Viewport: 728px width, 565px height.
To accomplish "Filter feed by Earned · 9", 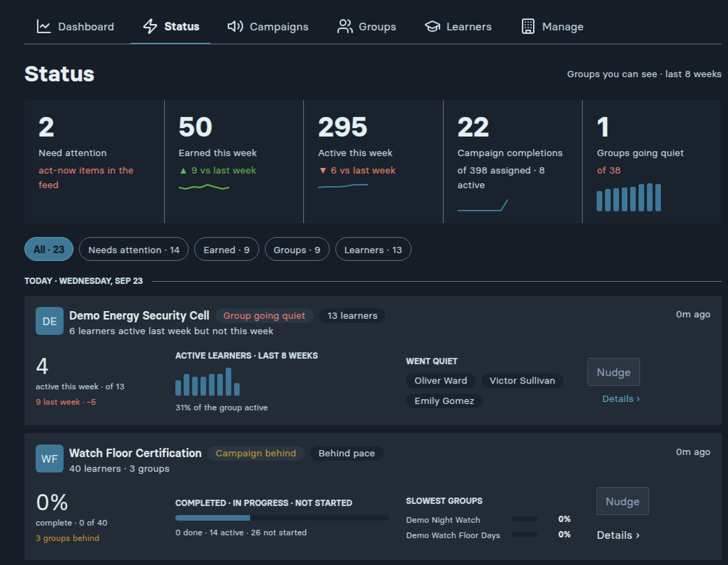I will [x=226, y=249].
